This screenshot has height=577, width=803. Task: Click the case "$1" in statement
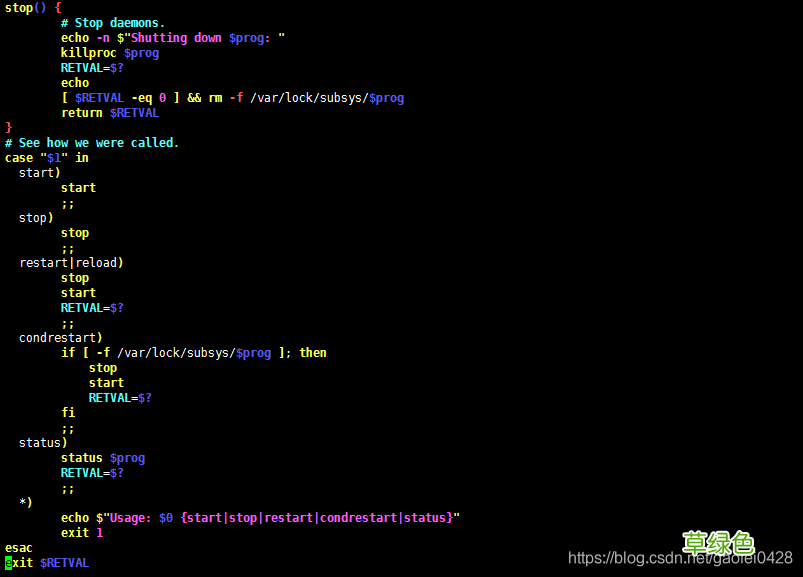47,158
